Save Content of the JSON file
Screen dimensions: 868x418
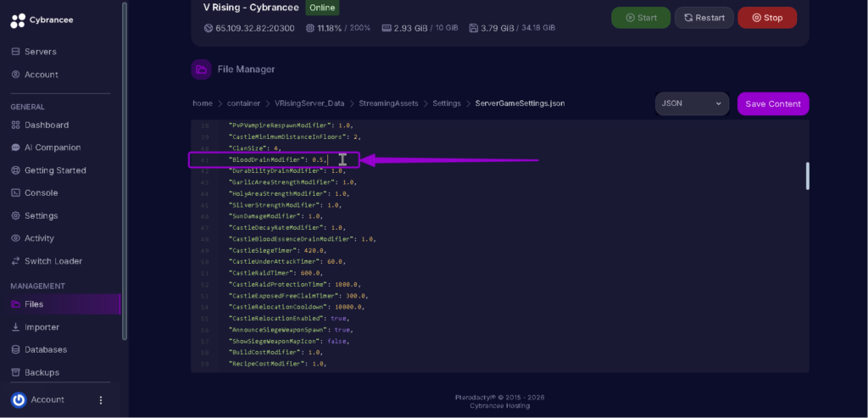click(x=773, y=104)
